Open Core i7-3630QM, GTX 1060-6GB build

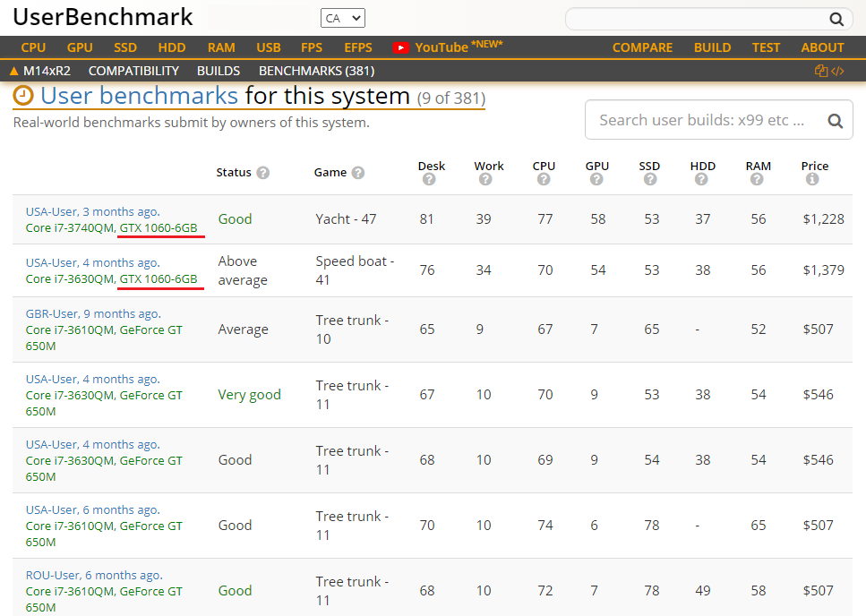(111, 279)
